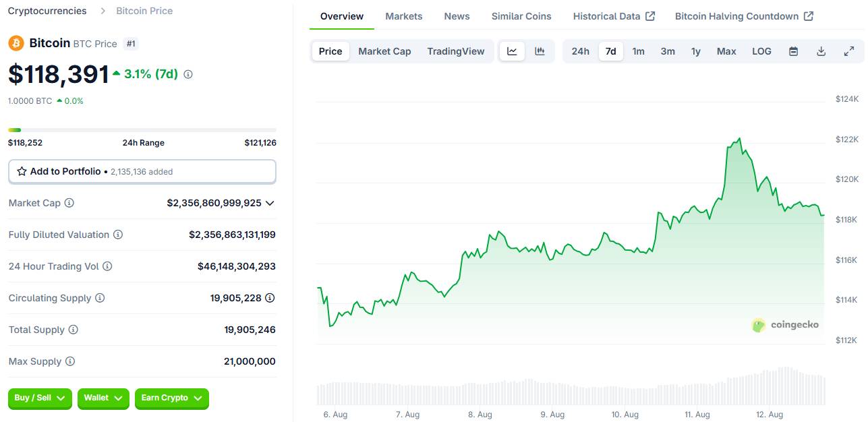This screenshot has height=422, width=868.
Task: Click the Market Cap info icon
Action: coord(69,203)
